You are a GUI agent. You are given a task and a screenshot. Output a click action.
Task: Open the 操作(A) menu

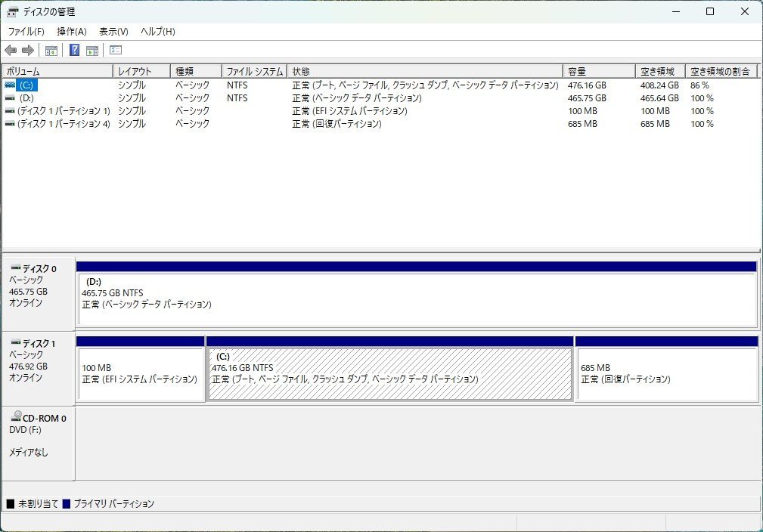pyautogui.click(x=72, y=32)
